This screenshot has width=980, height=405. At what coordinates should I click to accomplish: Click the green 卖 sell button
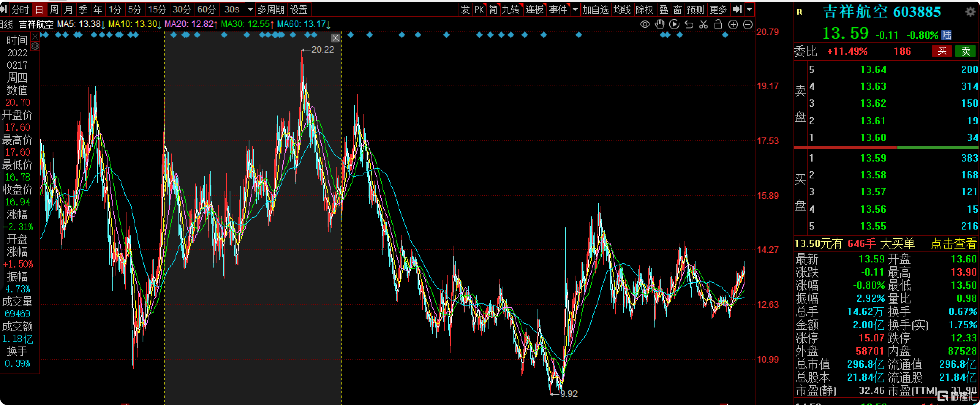coord(965,51)
